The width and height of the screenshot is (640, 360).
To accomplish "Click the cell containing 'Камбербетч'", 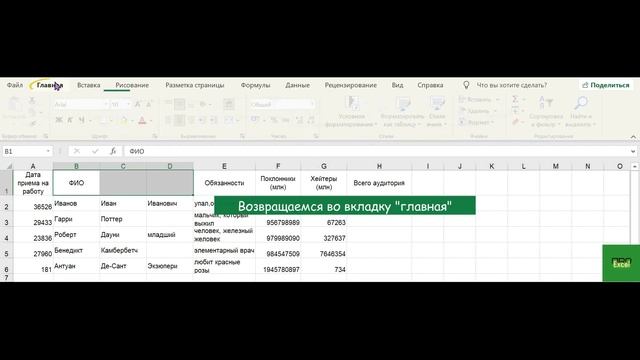I will [x=123, y=251].
